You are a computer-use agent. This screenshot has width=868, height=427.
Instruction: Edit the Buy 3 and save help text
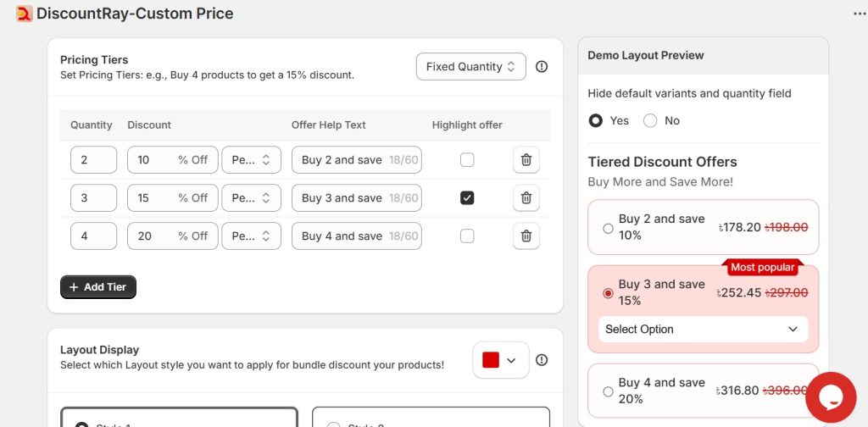pos(357,198)
